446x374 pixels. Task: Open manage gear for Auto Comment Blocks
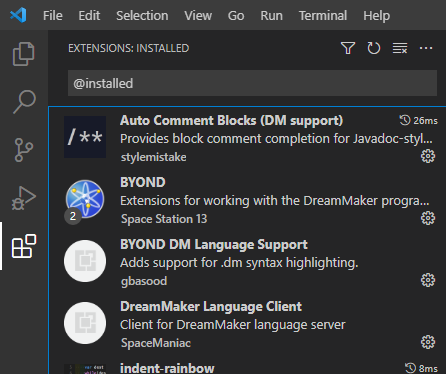[x=428, y=156]
